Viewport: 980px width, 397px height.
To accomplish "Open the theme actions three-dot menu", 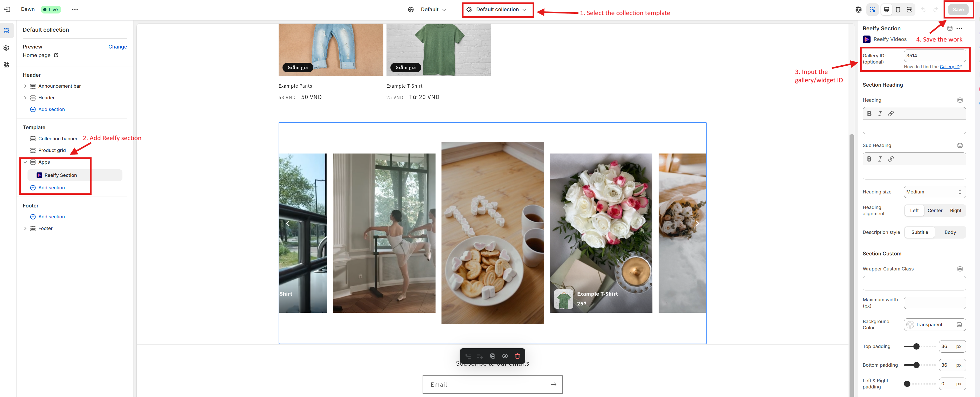I will point(75,10).
